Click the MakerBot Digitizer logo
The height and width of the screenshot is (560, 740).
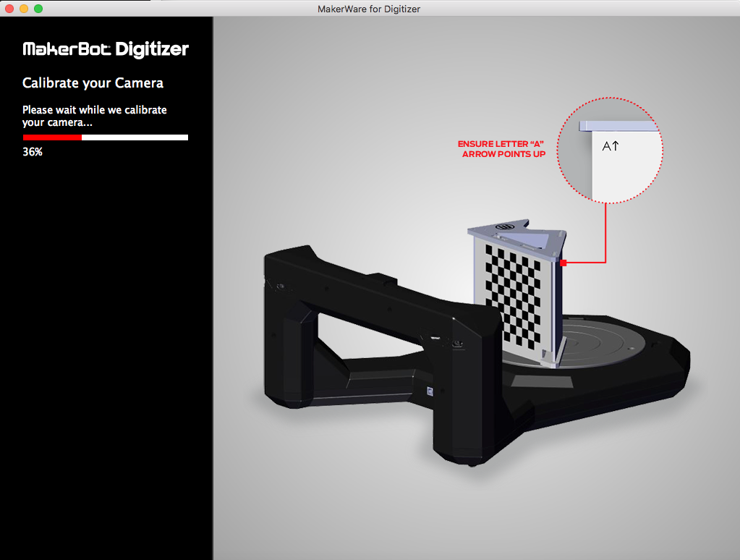tap(106, 49)
